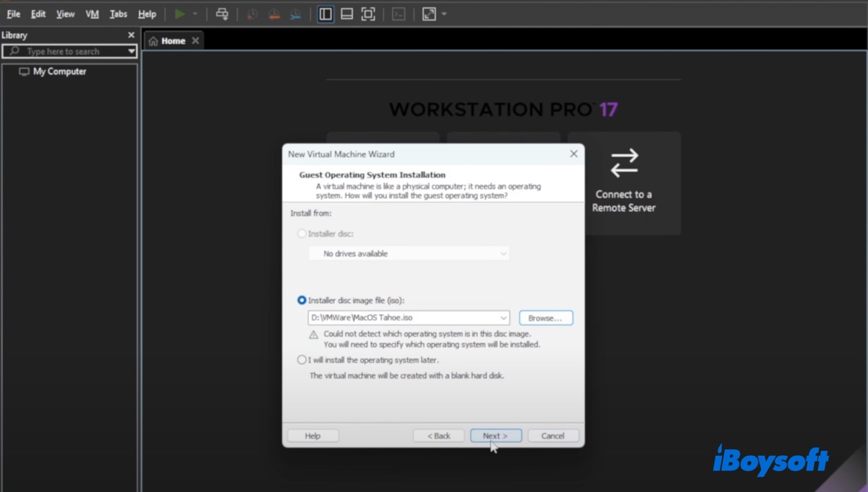Viewport: 868px width, 492px height.
Task: Select My Computer in the library tree
Action: [59, 72]
